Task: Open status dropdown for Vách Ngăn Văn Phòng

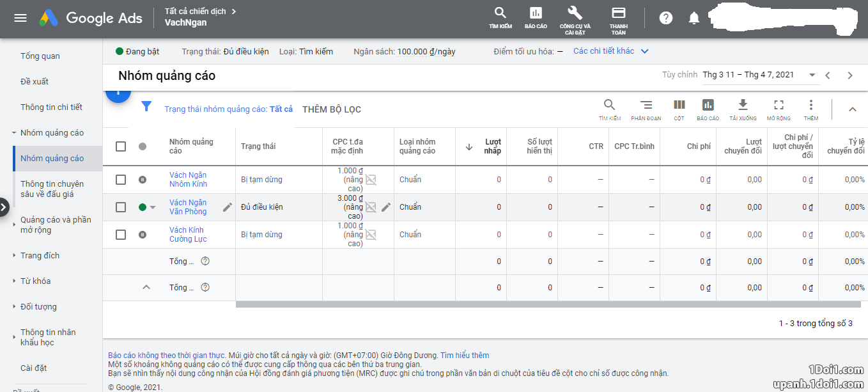Action: click(153, 207)
